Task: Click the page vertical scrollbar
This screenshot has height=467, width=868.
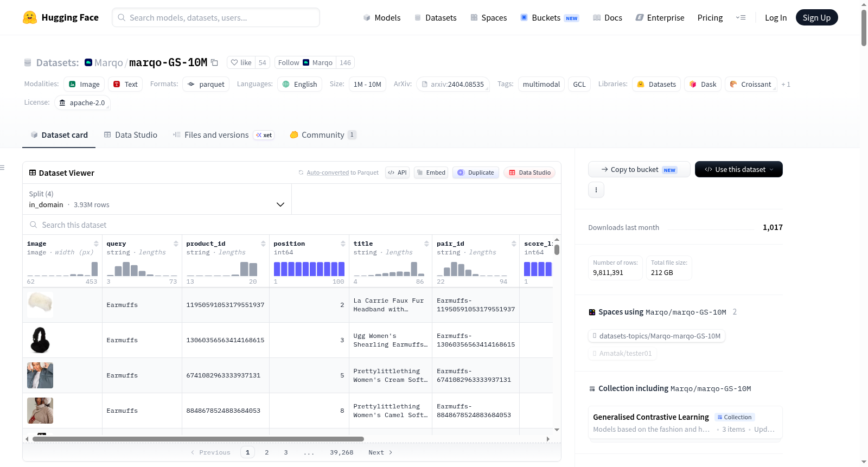Action: point(864,27)
